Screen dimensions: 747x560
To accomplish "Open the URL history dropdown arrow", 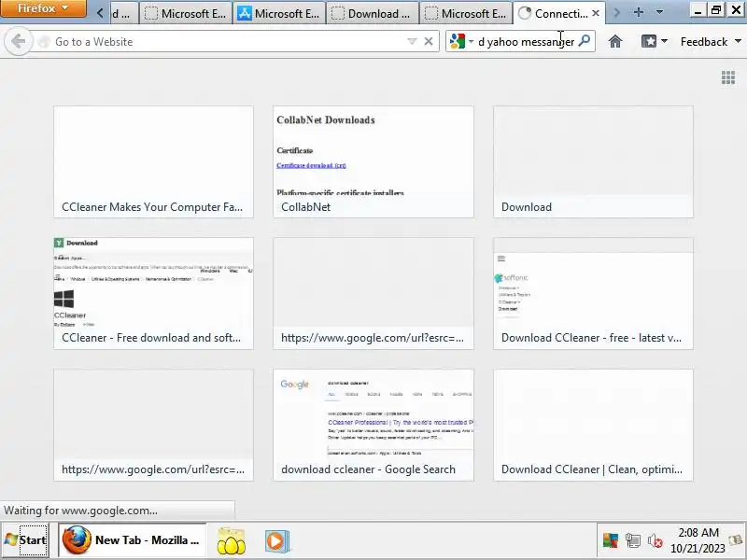I will 412,42.
